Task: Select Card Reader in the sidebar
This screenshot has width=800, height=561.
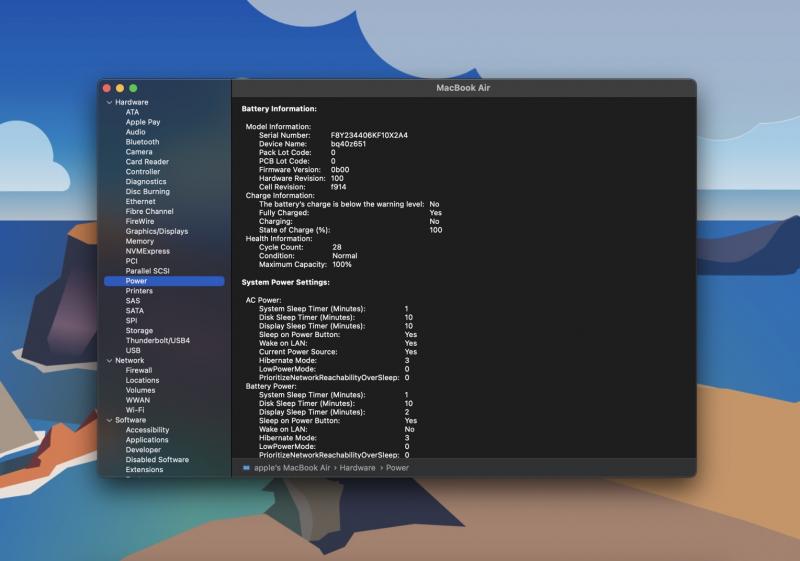Action: click(147, 162)
